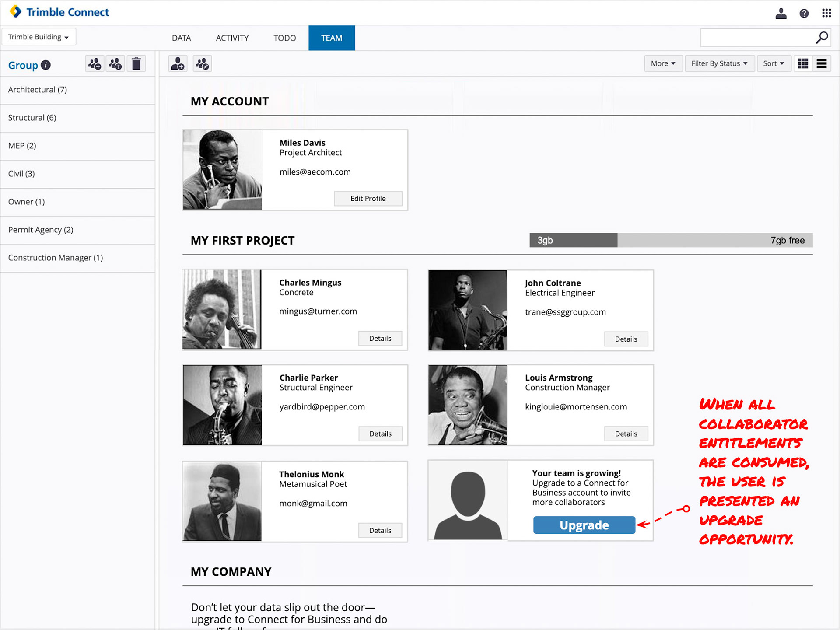The width and height of the screenshot is (840, 630).
Task: Click the add user icon
Action: click(x=178, y=64)
